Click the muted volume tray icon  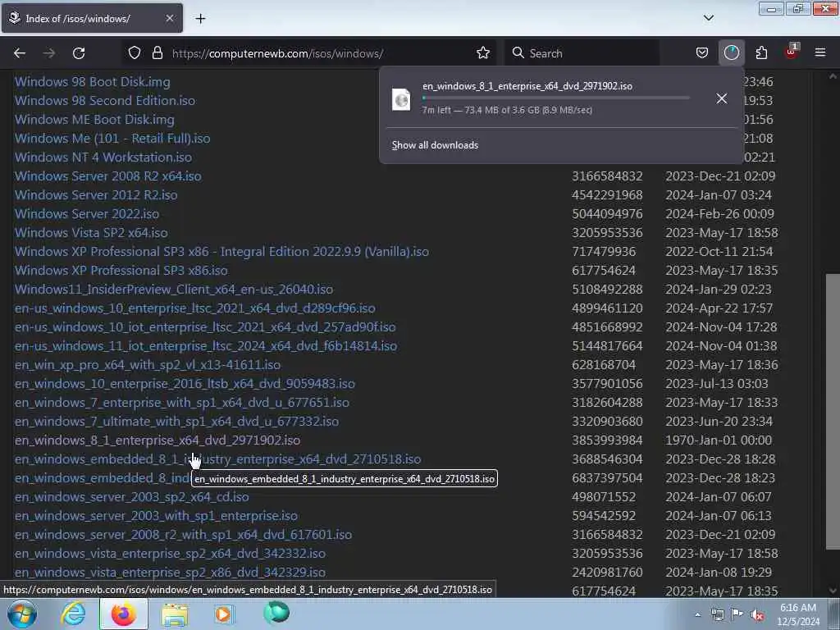click(757, 614)
